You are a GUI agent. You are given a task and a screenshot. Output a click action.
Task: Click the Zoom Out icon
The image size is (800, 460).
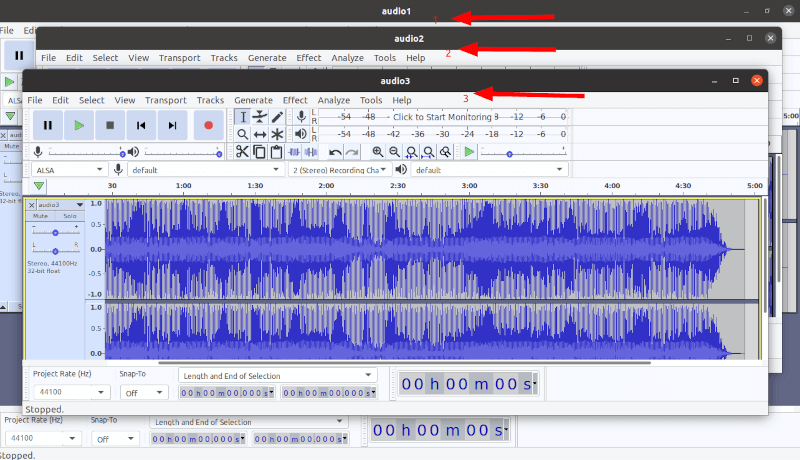pyautogui.click(x=394, y=152)
